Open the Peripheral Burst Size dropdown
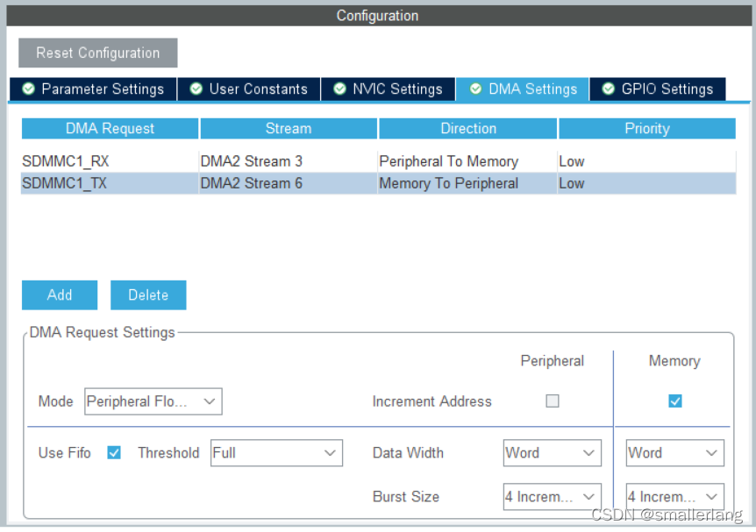Image resolution: width=756 pixels, height=532 pixels. pos(552,497)
